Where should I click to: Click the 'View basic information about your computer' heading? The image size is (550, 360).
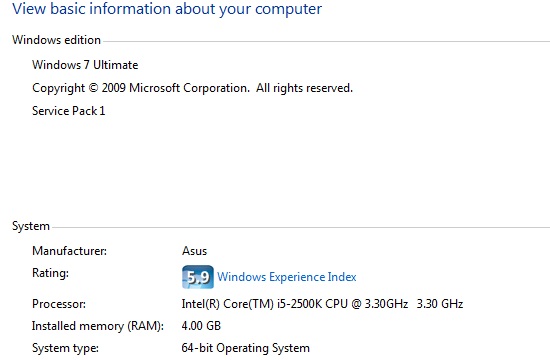click(x=167, y=9)
